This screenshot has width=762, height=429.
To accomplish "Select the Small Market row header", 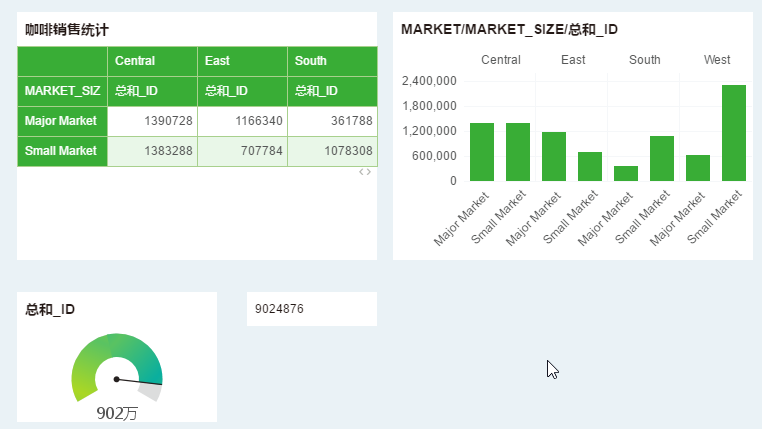I will [62, 151].
